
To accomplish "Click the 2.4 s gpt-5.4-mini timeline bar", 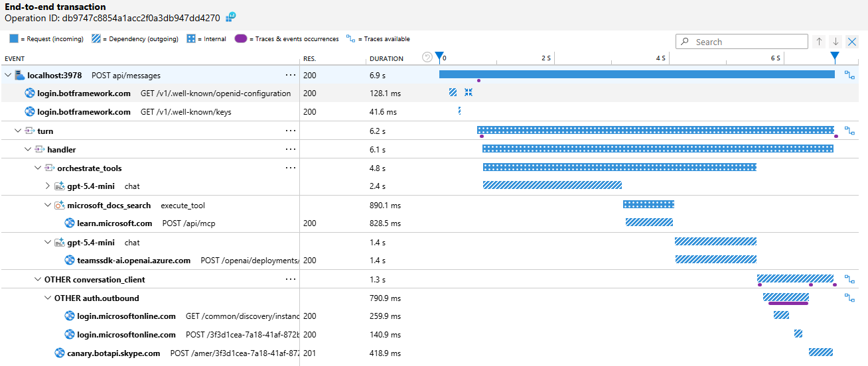I will coord(552,185).
